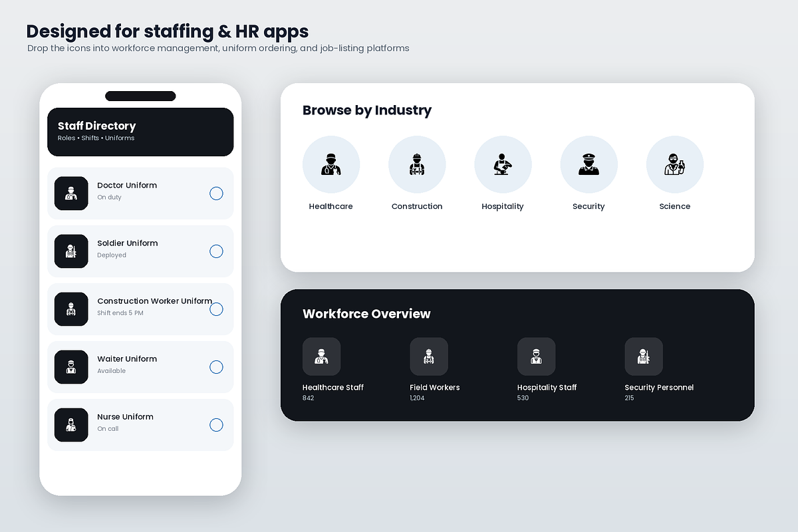
Task: Click the 'Deployed' status text
Action: pos(112,255)
